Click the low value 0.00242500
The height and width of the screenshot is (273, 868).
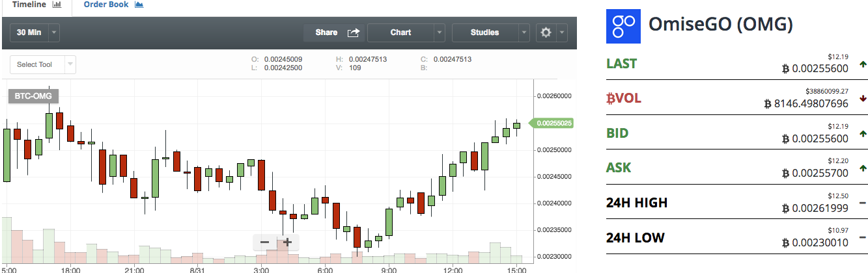tap(283, 68)
